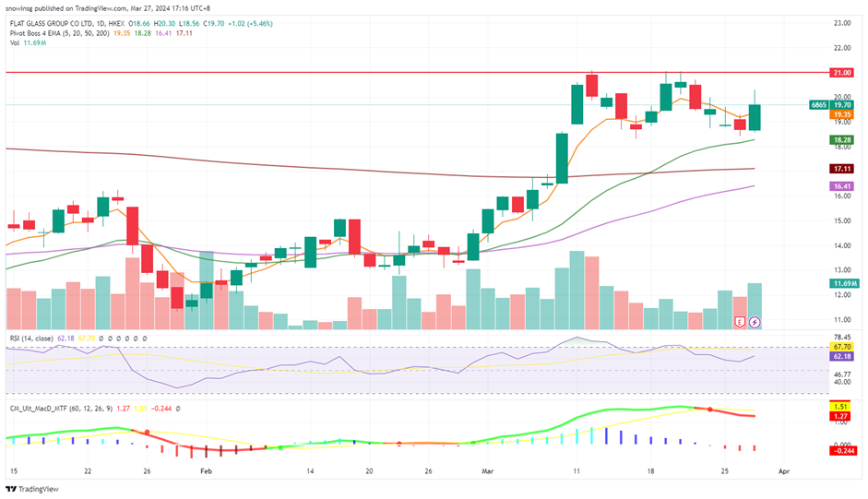
Task: Click the green 18.28 EMA price label
Action: [x=842, y=140]
